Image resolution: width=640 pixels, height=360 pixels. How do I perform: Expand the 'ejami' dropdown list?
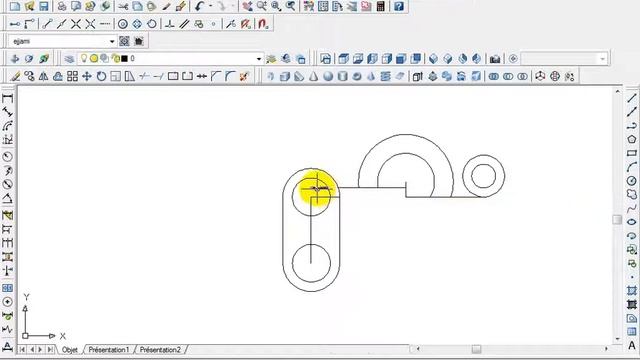click(112, 41)
